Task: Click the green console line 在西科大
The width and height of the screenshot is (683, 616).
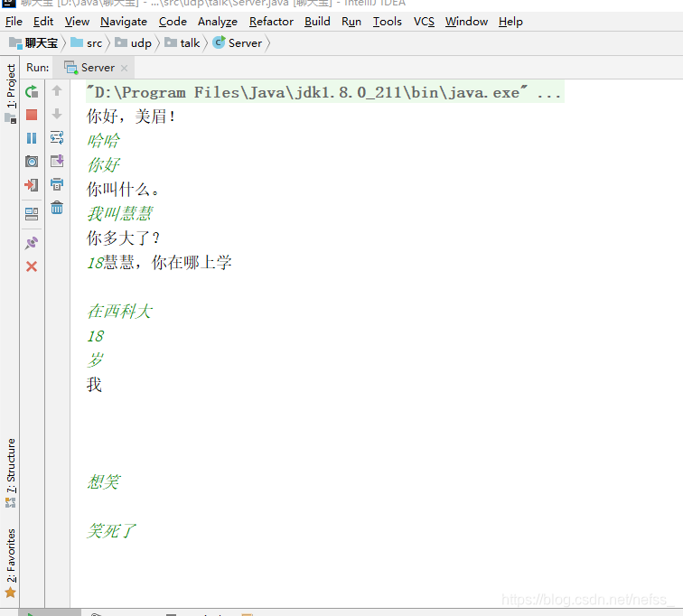Action: [x=120, y=312]
